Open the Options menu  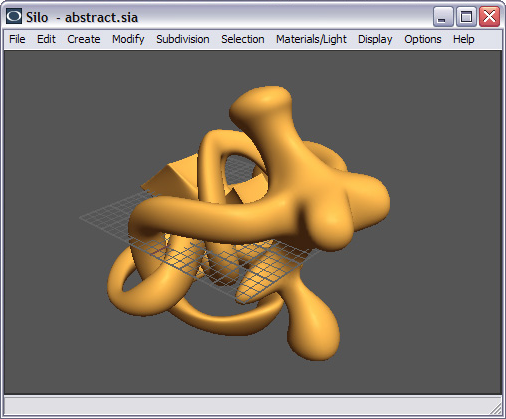(x=423, y=39)
